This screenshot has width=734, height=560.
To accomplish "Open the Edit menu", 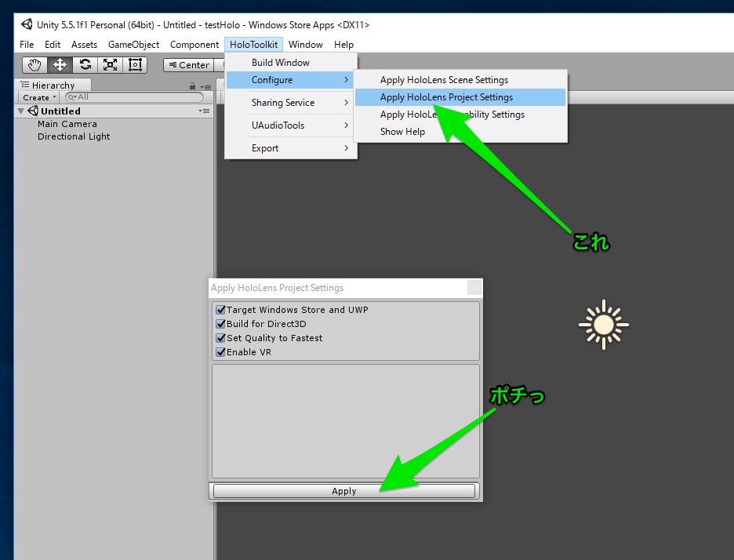I will click(53, 45).
